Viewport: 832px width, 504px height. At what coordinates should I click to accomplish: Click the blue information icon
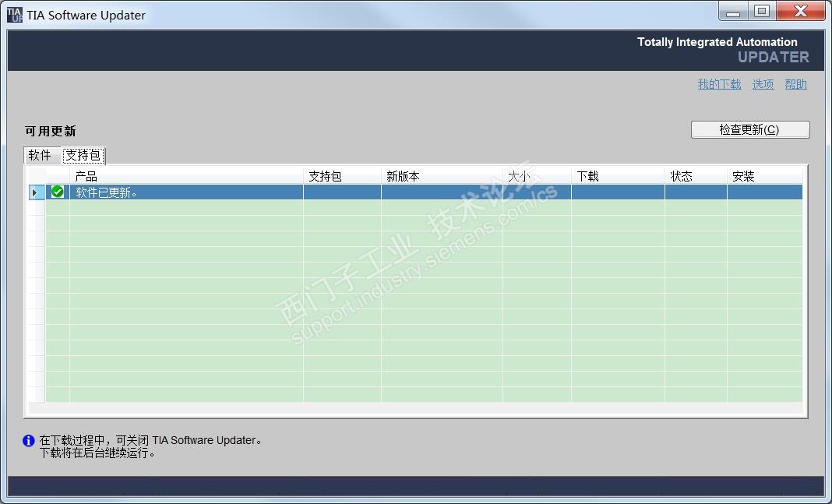(29, 440)
